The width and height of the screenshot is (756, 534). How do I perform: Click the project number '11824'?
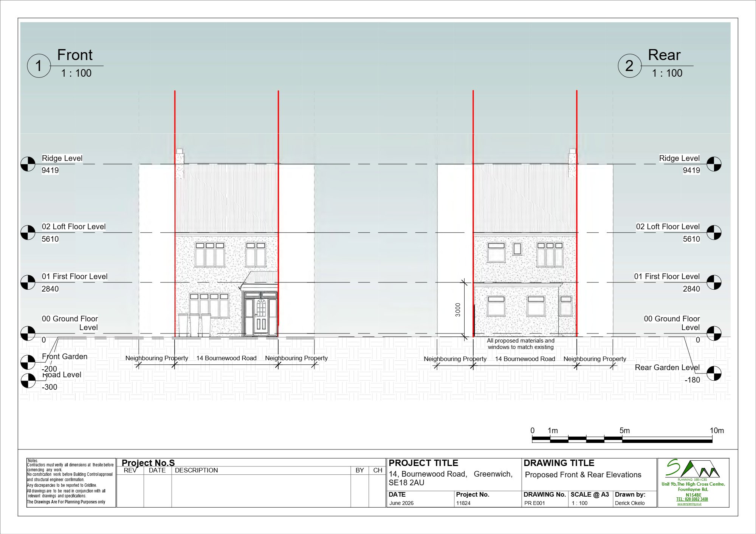463,503
